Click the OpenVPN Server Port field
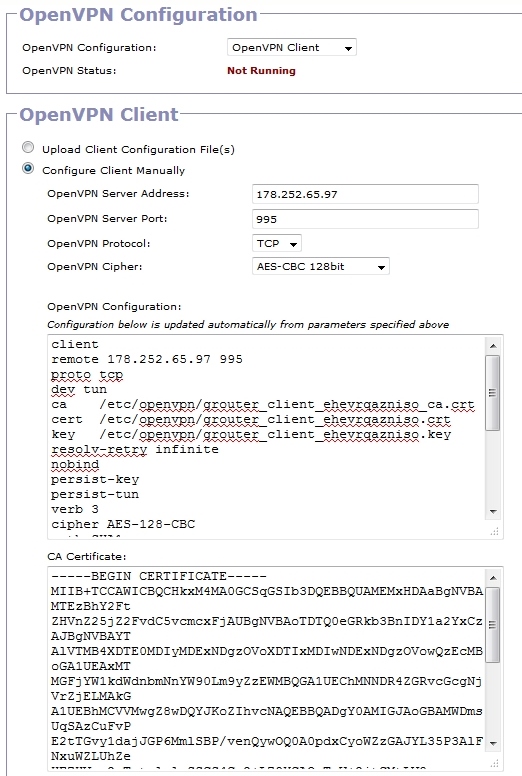Screen dimensions: 522x776 pos(365,219)
